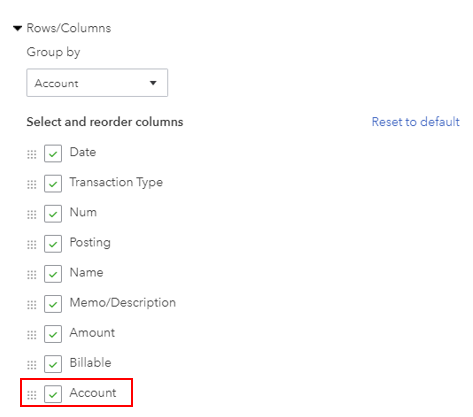The image size is (473, 417).
Task: Click the drag handle beside Amount
Action: [x=32, y=335]
